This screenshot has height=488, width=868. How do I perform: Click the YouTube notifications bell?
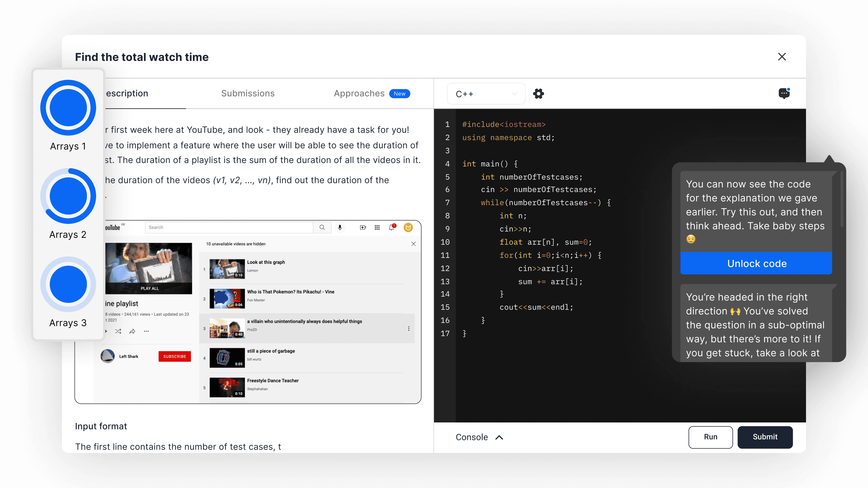click(392, 227)
